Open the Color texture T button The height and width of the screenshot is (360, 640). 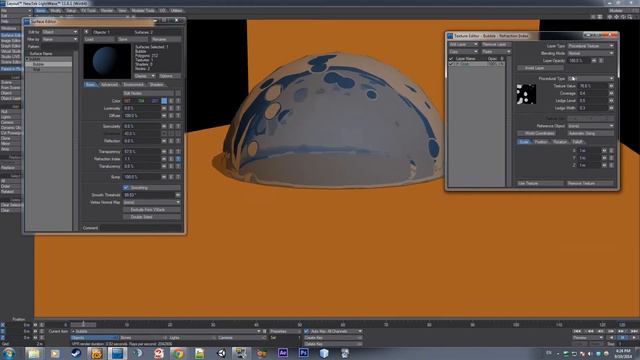point(178,100)
